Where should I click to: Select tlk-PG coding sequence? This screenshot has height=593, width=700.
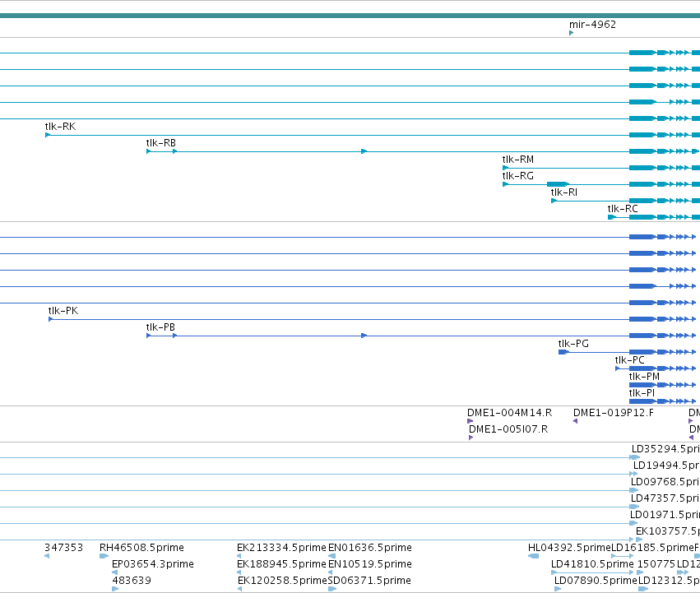pos(573,344)
